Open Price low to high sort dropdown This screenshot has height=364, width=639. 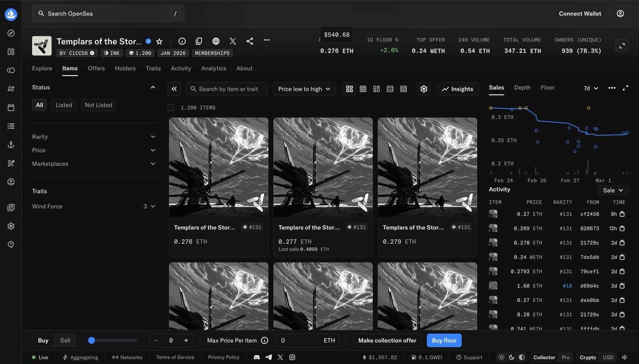pyautogui.click(x=304, y=89)
